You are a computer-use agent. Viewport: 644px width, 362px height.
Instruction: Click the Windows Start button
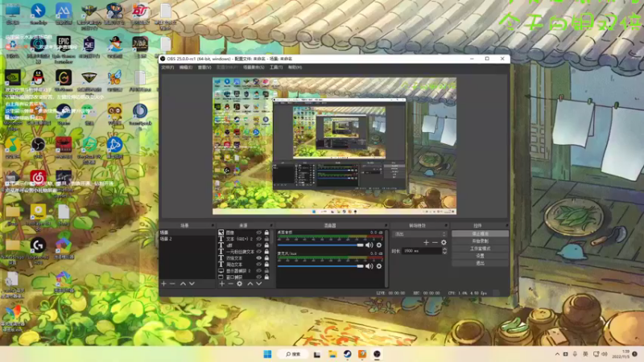coord(267,354)
